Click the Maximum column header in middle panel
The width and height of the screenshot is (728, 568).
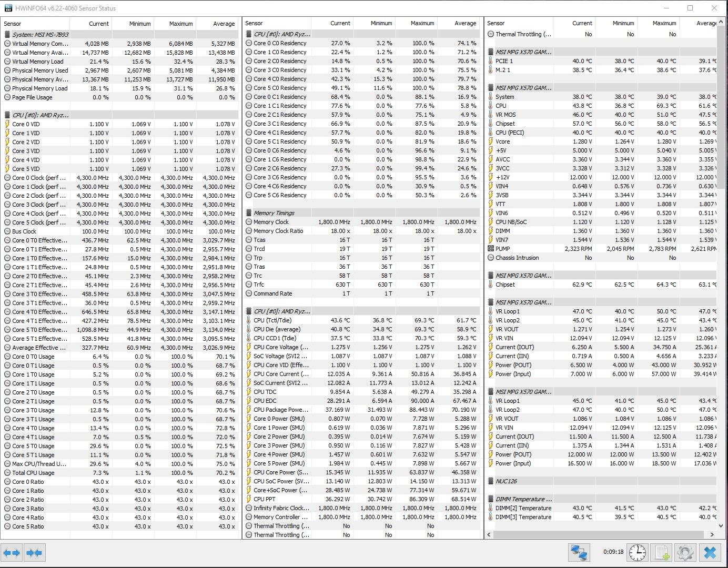tap(416, 23)
